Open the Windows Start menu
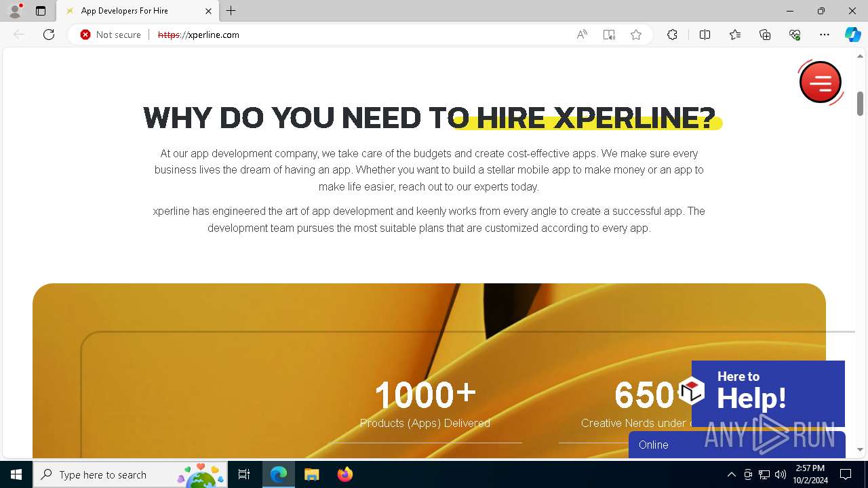Image resolution: width=868 pixels, height=488 pixels. click(16, 474)
